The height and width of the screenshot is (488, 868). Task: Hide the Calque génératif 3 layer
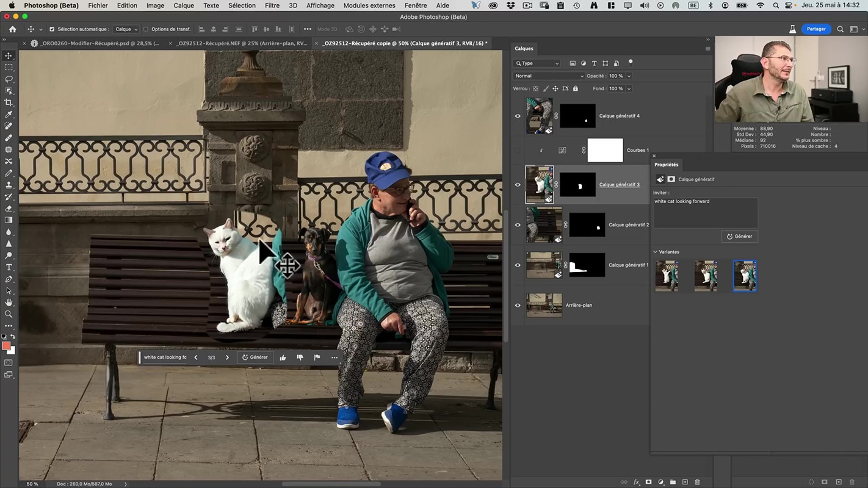coord(518,185)
